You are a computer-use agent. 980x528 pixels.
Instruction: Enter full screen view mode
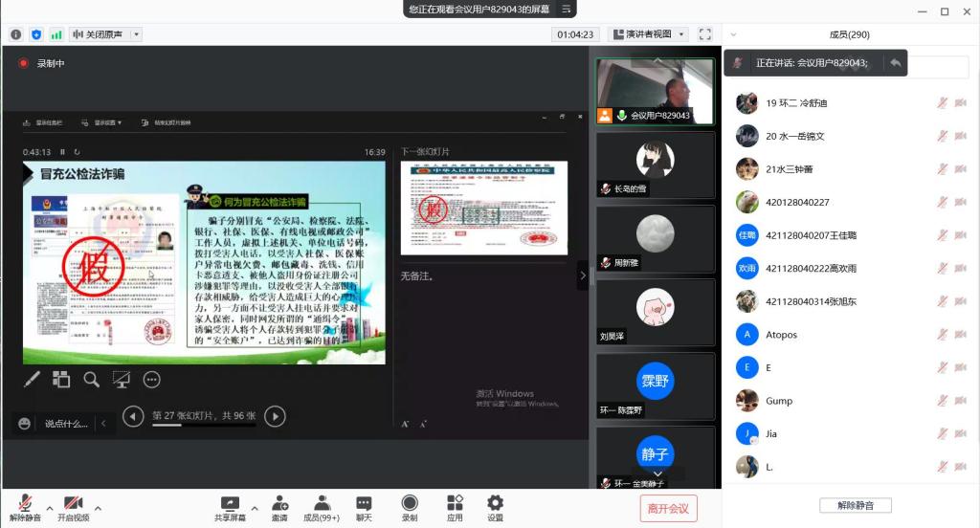pos(705,34)
